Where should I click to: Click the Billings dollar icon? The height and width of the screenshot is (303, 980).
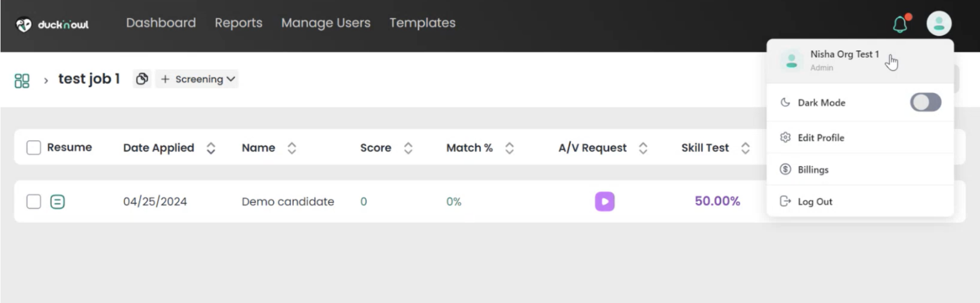click(x=785, y=169)
